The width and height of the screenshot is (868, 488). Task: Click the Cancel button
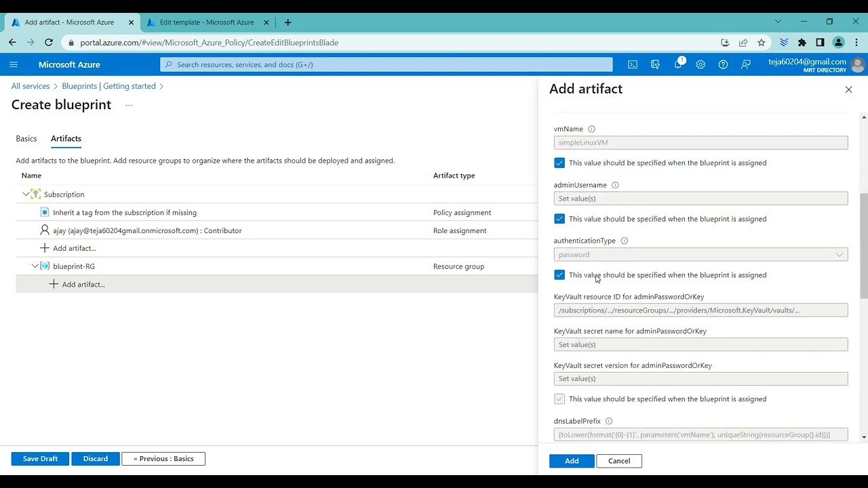point(619,461)
